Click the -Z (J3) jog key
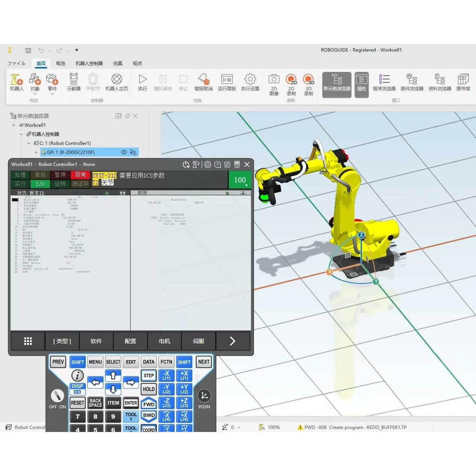 click(x=166, y=403)
